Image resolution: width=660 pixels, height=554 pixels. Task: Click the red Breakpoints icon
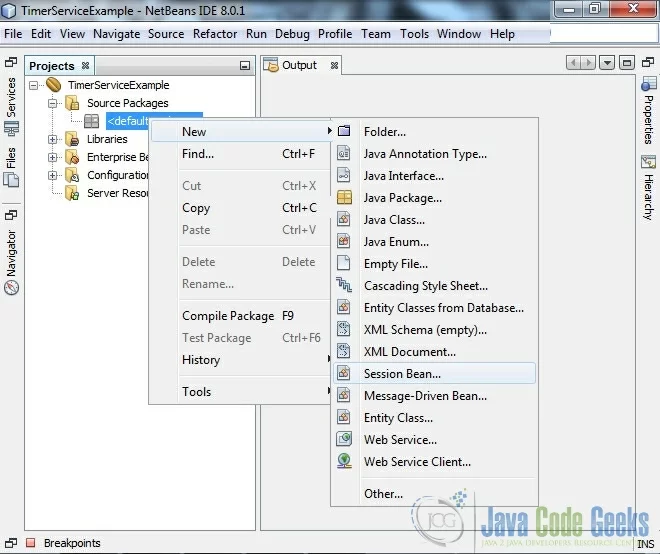[31, 543]
